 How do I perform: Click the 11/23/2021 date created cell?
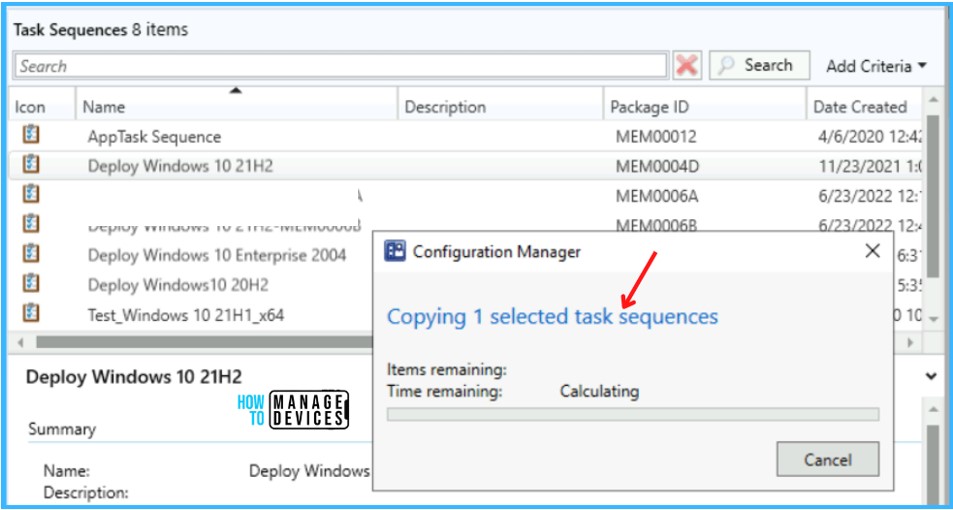869,166
